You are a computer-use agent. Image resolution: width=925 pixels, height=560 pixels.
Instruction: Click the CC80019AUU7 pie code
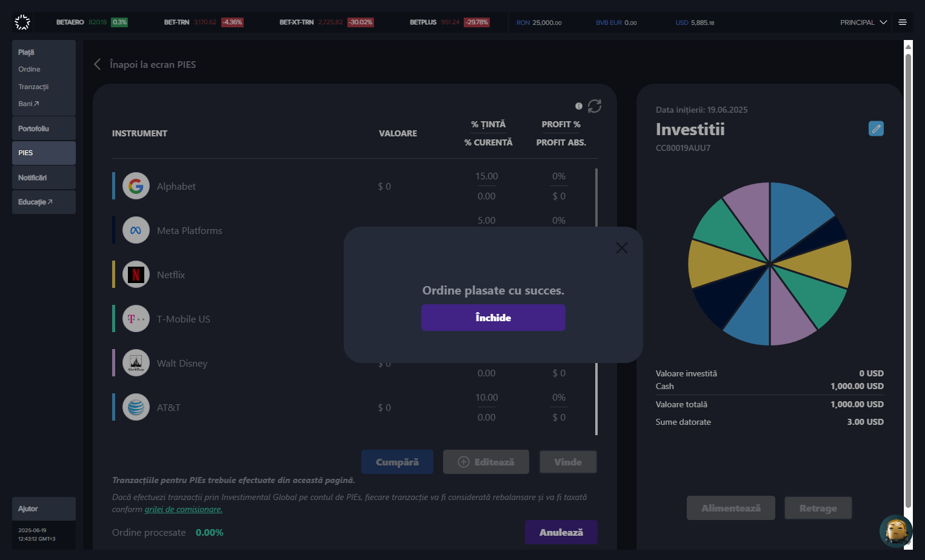683,148
